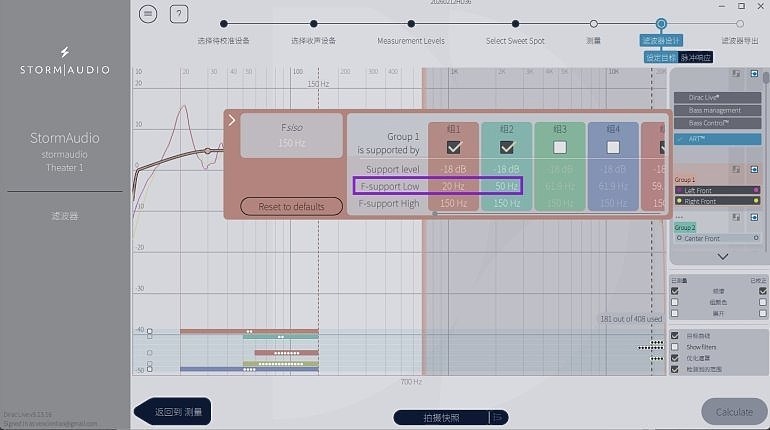Select the ART option
The width and height of the screenshot is (770, 430).
pyautogui.click(x=717, y=139)
